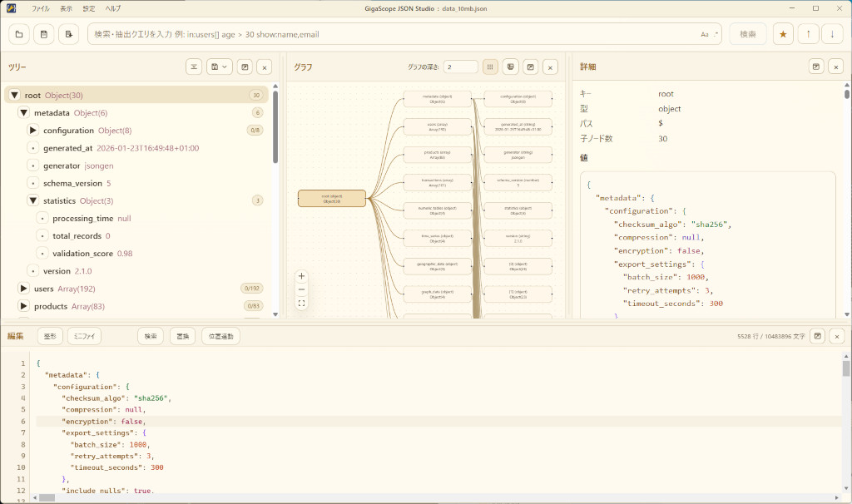Expand the products Array(83) node
This screenshot has height=504, width=852.
24,306
